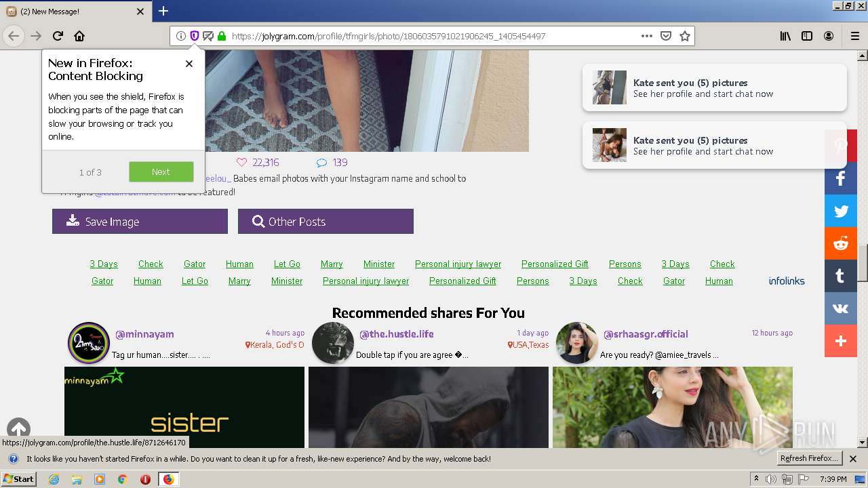Screen dimensions: 868x488
Task: Close the New Message tab
Action: pyautogui.click(x=140, y=12)
